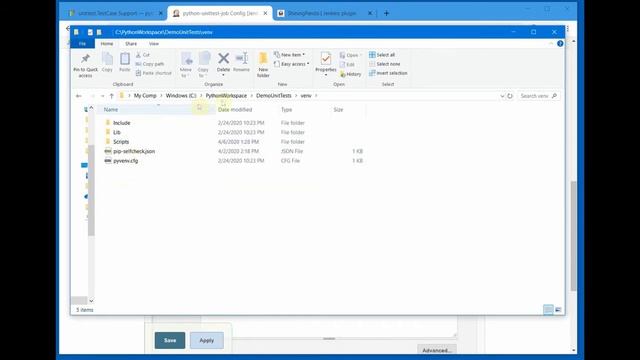Switch to the Share ribbon tab
This screenshot has height=360, width=640.
tap(131, 44)
